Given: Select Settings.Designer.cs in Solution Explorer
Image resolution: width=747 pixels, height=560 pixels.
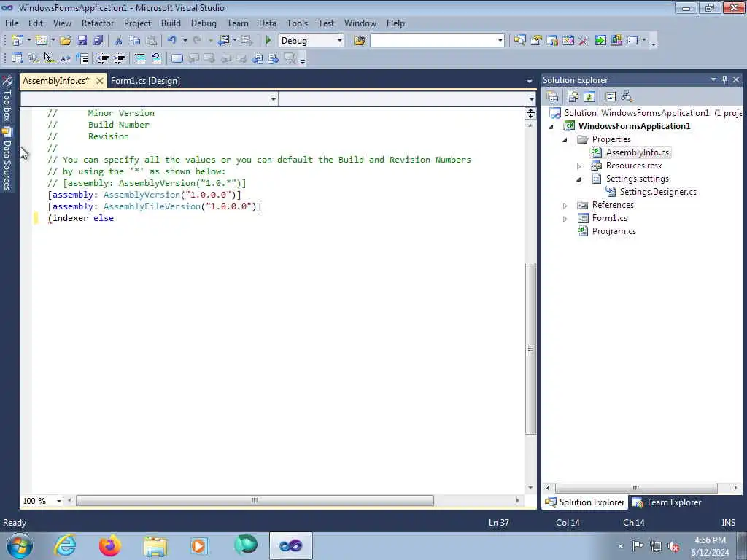Looking at the screenshot, I should pyautogui.click(x=658, y=192).
